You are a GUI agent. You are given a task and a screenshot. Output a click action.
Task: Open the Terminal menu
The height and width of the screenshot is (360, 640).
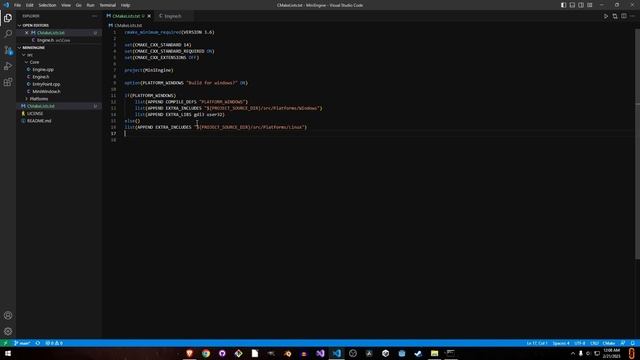pos(107,5)
